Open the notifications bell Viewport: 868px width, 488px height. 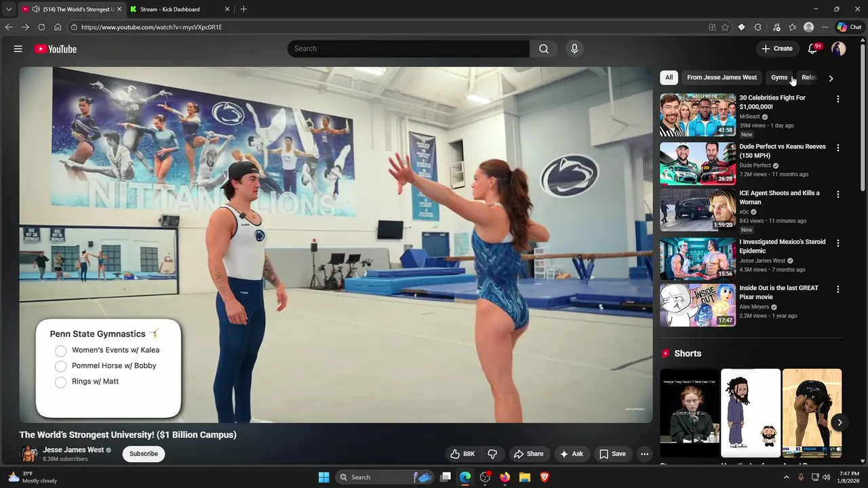click(813, 49)
